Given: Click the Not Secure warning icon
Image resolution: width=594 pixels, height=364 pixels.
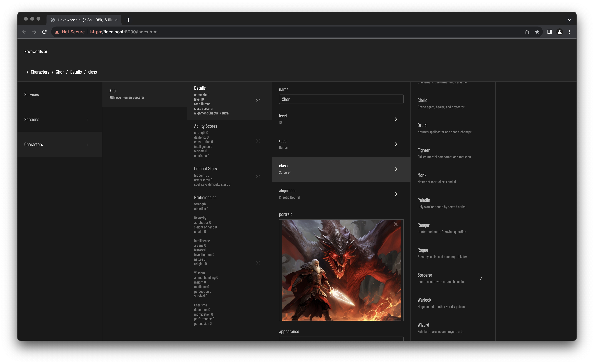Looking at the screenshot, I should click(x=57, y=32).
